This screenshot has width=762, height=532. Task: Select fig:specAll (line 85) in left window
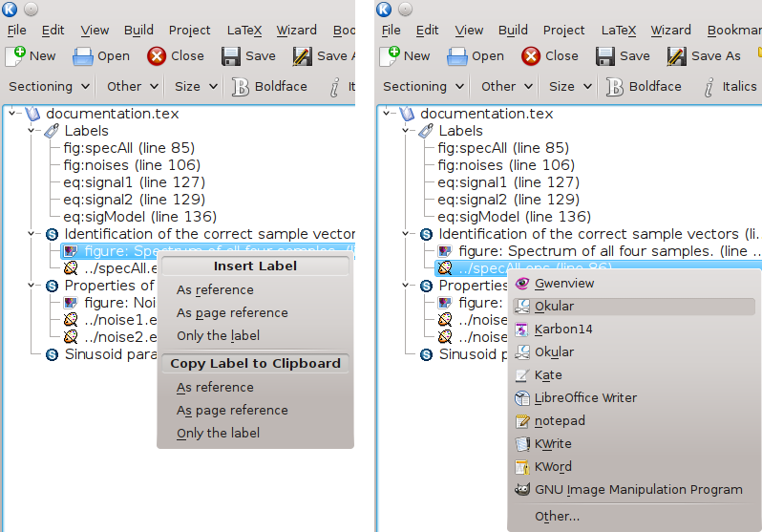click(129, 148)
